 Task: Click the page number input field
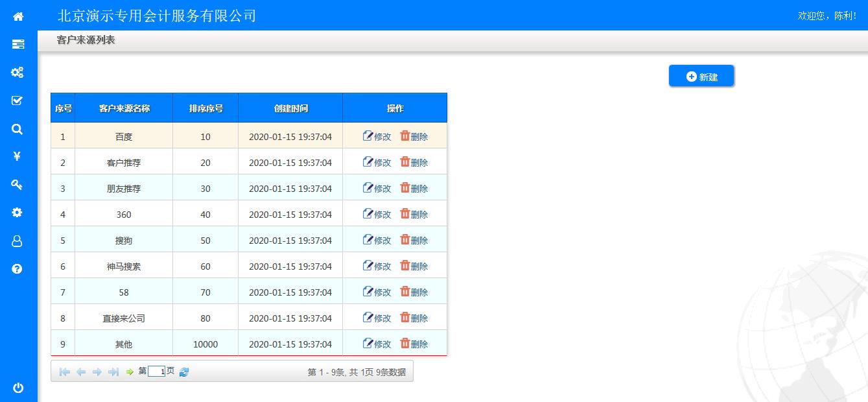tap(157, 372)
